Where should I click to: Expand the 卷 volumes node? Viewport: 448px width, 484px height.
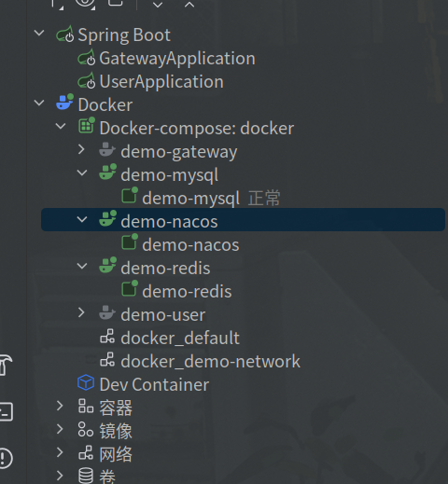point(61,476)
